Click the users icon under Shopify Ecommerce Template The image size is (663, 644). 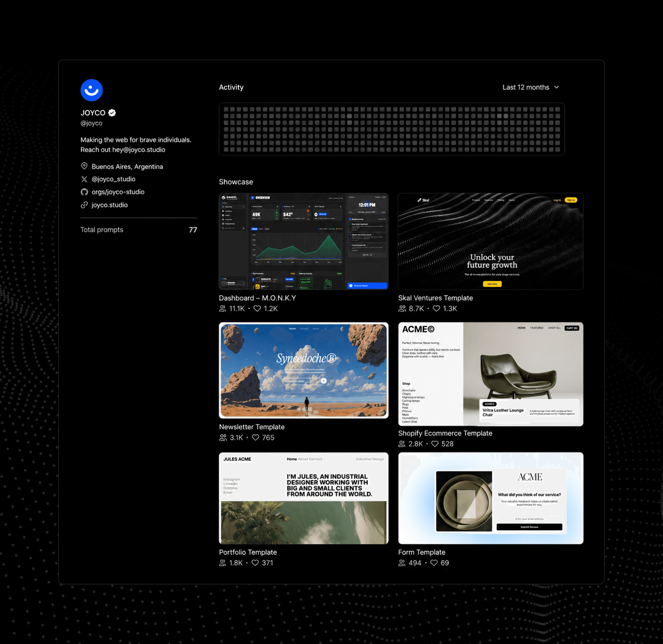click(402, 444)
